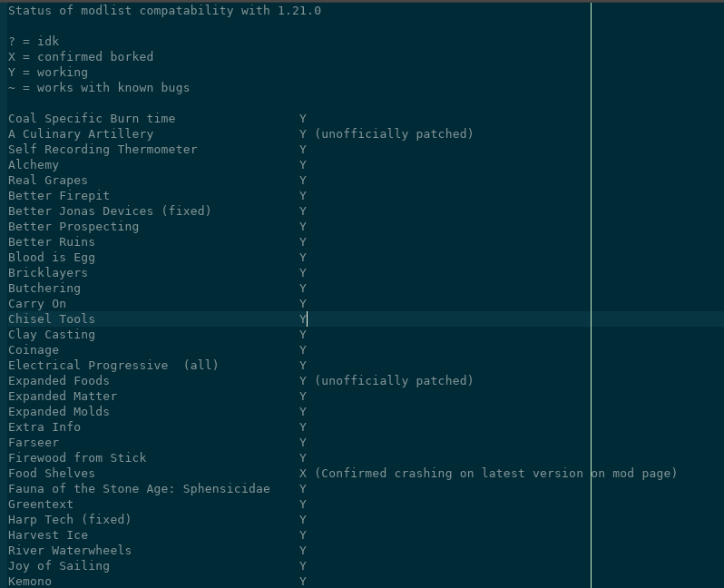Click 'Electrical Progressive (all)' entry
The image size is (724, 588).
(113, 366)
